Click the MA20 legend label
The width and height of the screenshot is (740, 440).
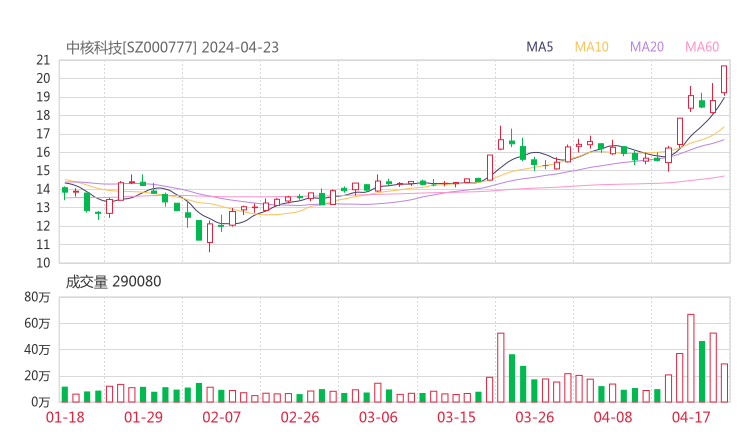[x=647, y=47]
